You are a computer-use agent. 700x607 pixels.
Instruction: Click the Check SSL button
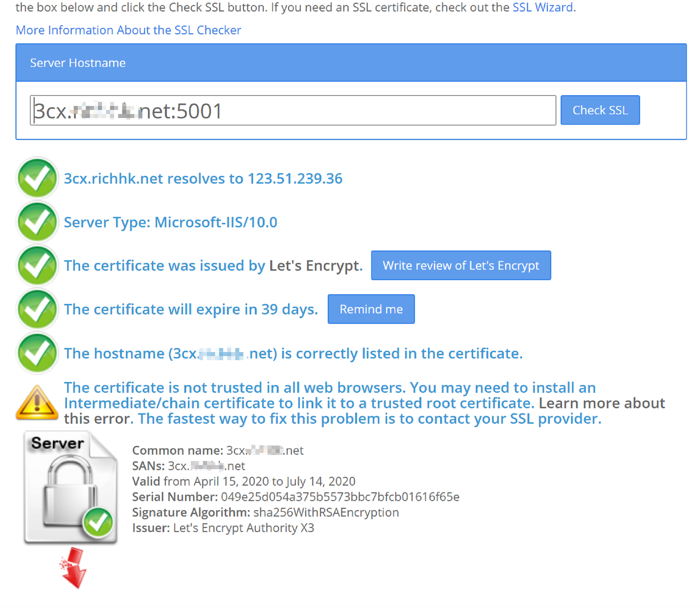click(600, 110)
